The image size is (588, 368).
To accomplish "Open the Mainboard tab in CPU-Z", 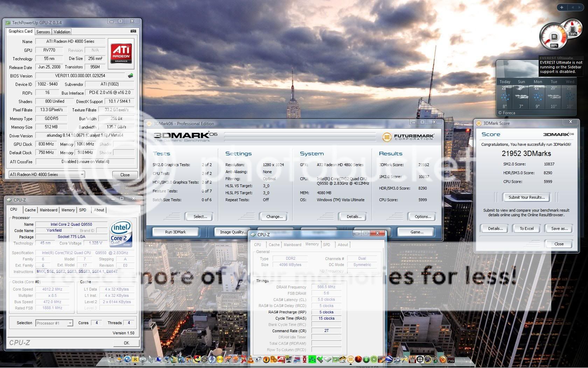I will click(x=48, y=210).
